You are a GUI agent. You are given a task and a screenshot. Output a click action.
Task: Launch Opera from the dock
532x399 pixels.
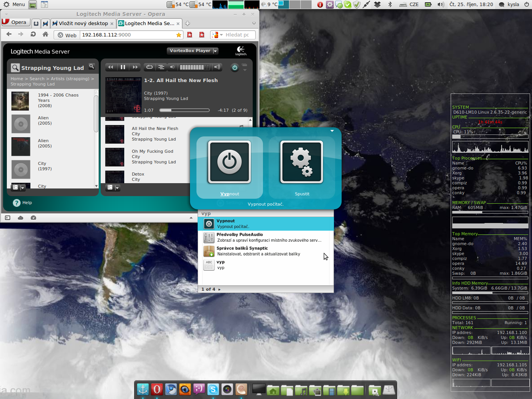point(156,390)
